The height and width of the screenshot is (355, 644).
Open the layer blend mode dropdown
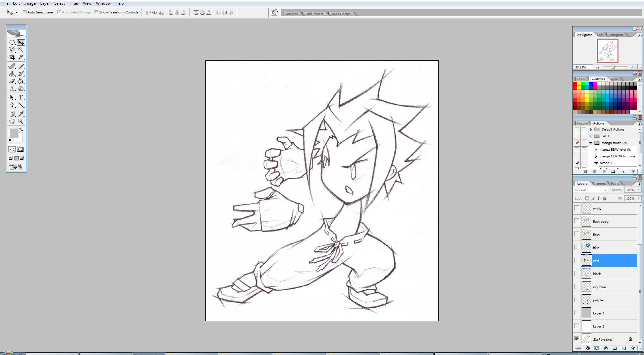pyautogui.click(x=591, y=190)
